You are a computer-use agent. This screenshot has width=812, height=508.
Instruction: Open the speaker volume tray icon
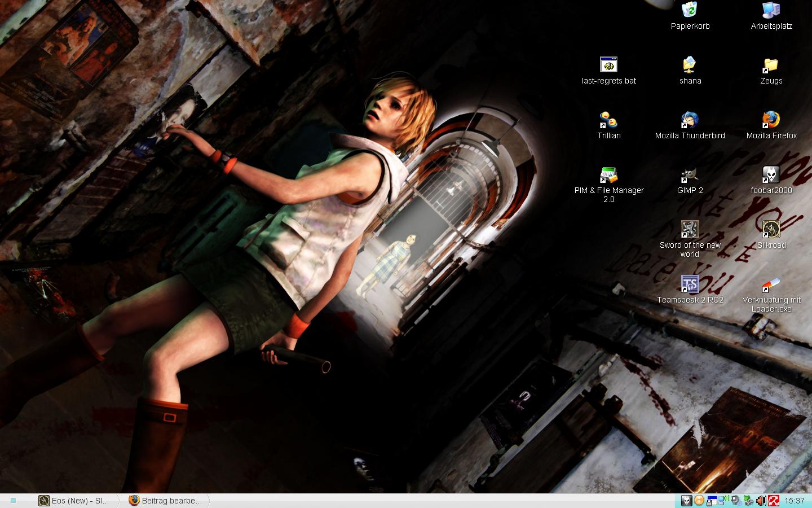761,501
